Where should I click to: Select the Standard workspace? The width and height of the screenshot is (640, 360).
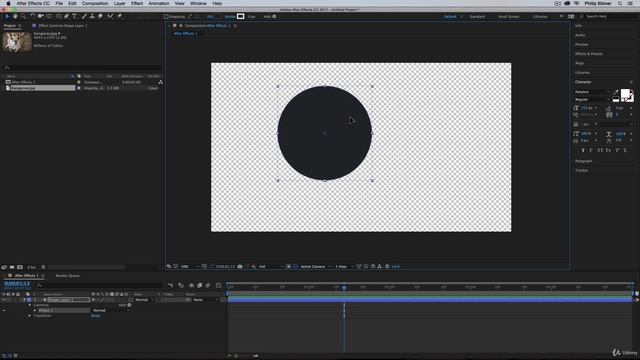477,17
